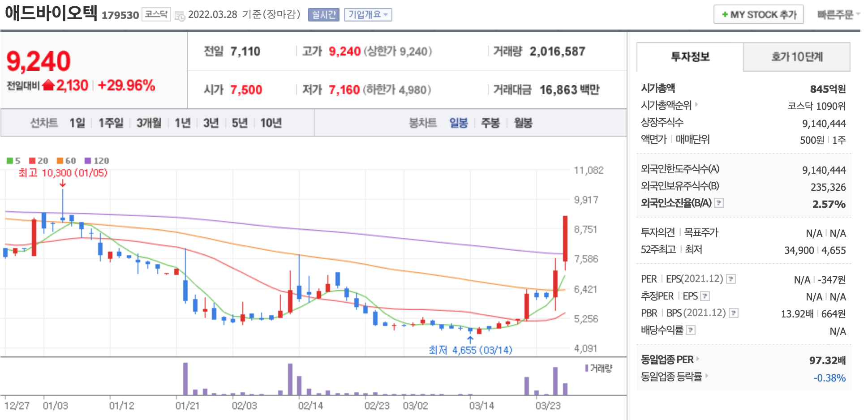The image size is (868, 420).
Task: Click the current price 9,240
Action: (39, 61)
